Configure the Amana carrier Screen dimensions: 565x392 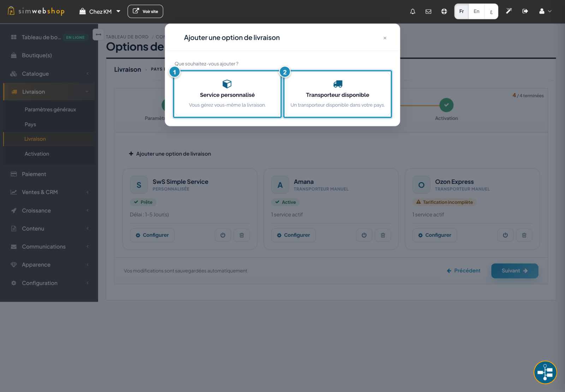coord(293,235)
